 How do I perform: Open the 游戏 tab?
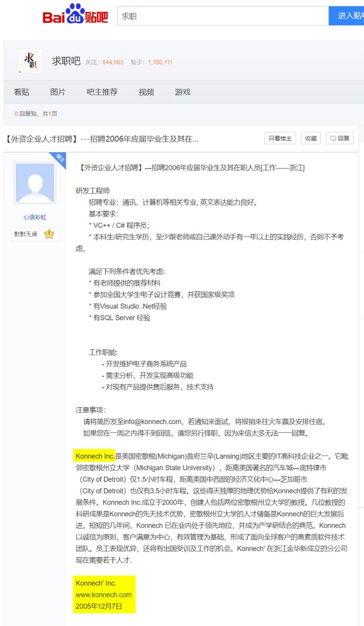tap(183, 92)
